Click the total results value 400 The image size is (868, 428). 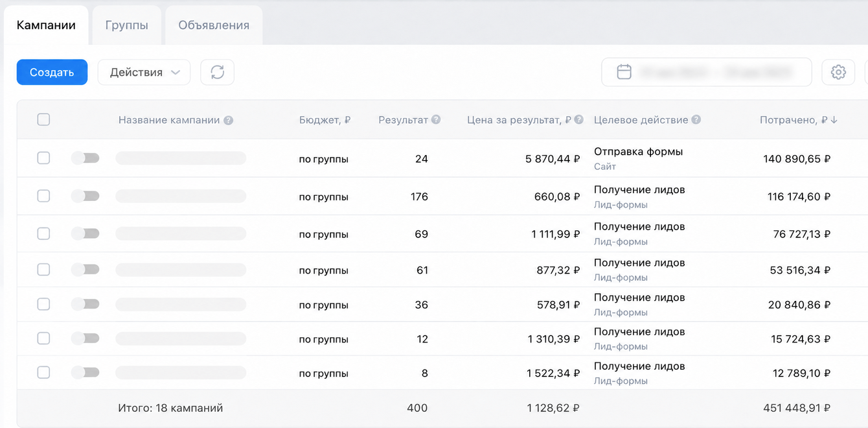(x=417, y=408)
